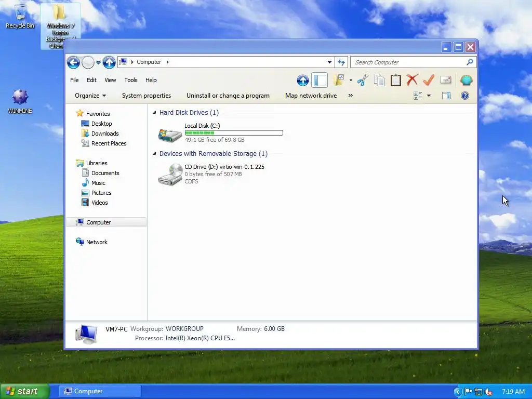Image resolution: width=532 pixels, height=399 pixels.
Task: Open the view options dropdown arrow
Action: pyautogui.click(x=429, y=96)
